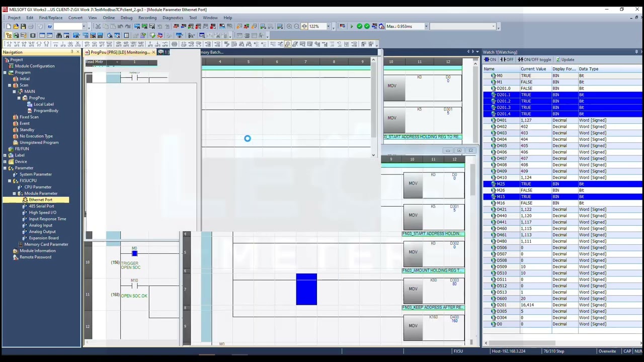
Task: Click the Fit-width zoom icon
Action: point(304,27)
